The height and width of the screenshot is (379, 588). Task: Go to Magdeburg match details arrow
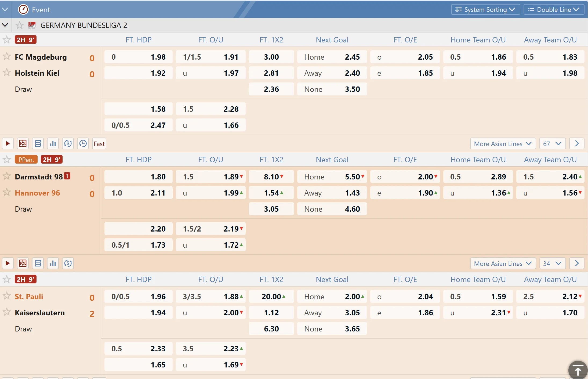[577, 144]
